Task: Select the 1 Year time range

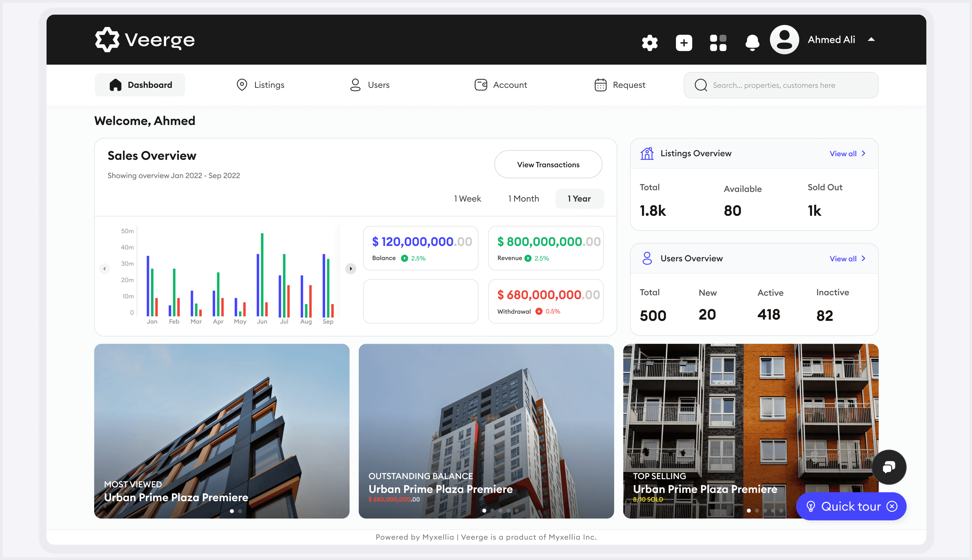Action: pos(579,198)
